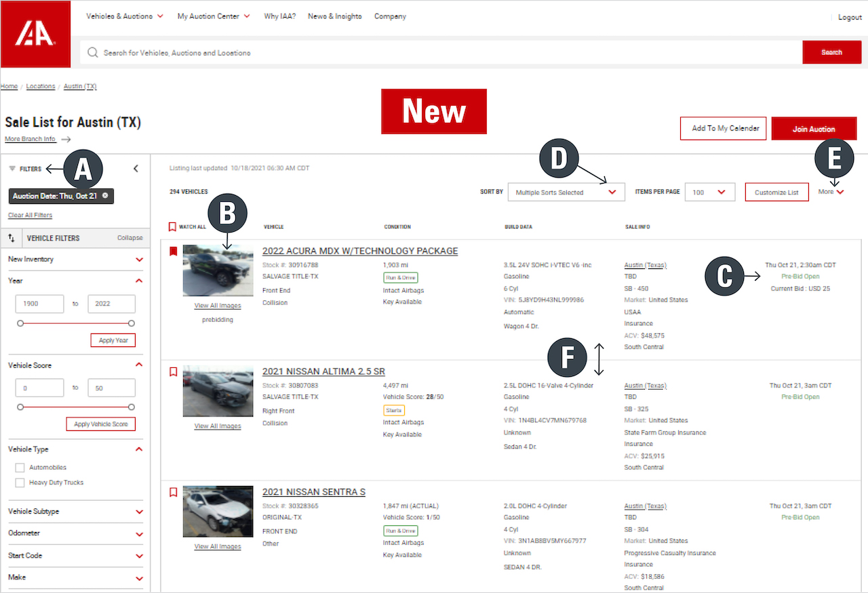This screenshot has height=593, width=868.
Task: Expand the New Inventory filter
Action: 139,260
